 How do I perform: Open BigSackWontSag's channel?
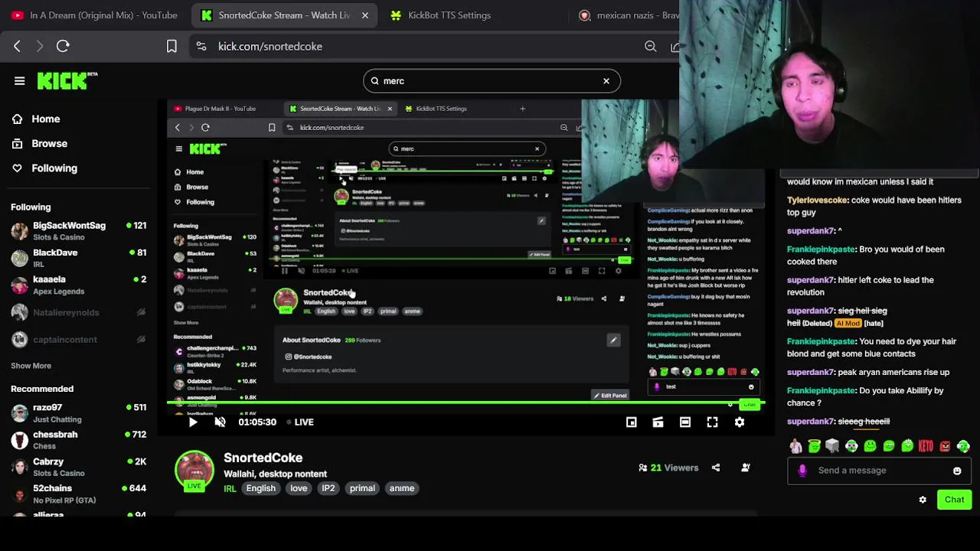point(80,230)
